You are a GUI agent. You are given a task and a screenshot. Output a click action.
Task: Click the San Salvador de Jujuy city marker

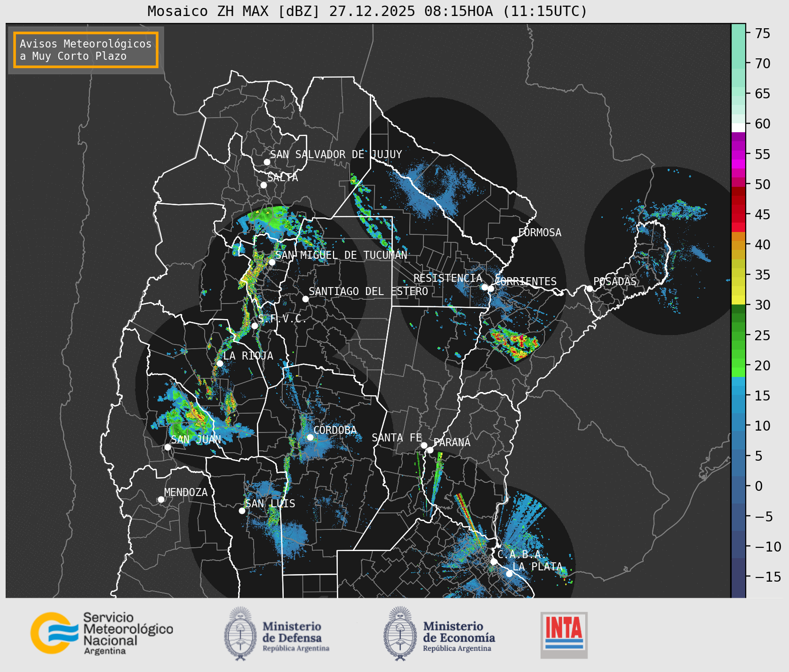(x=267, y=162)
